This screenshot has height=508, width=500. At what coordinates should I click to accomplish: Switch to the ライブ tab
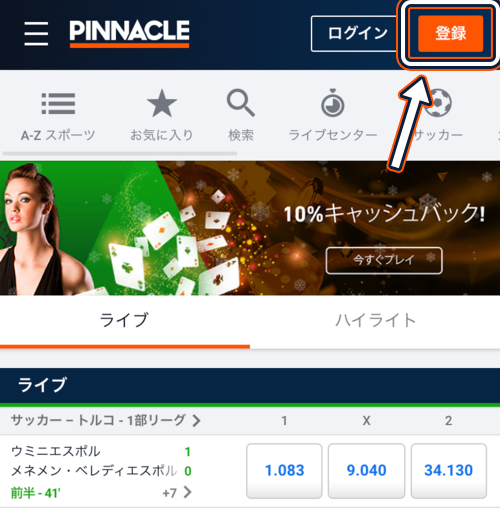tap(125, 321)
